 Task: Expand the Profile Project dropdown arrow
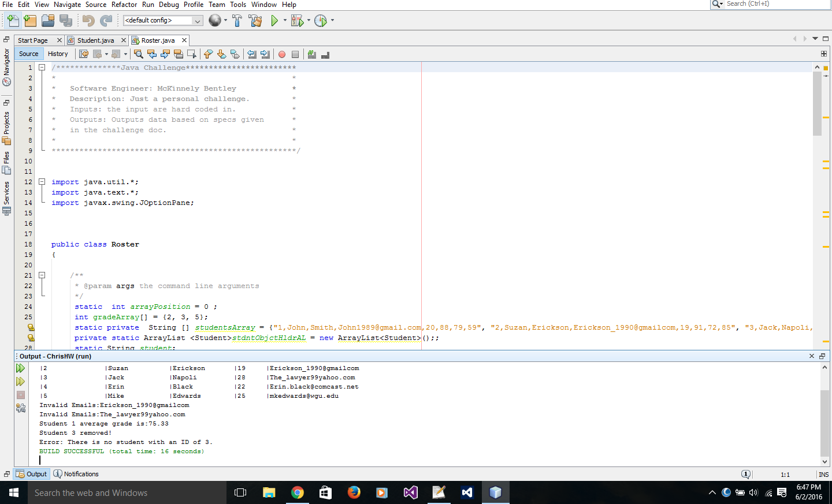coord(332,21)
